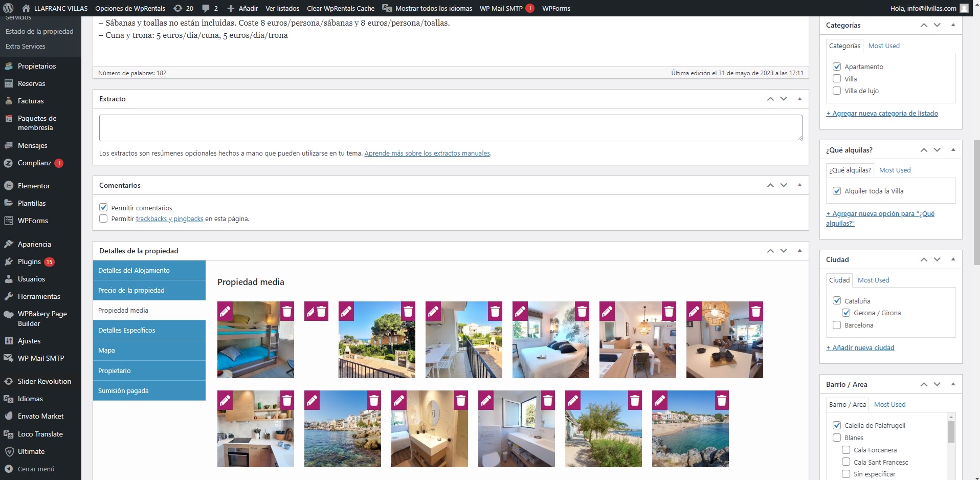This screenshot has width=980, height=480.
Task: Open the WordPress logo menu
Action: [8, 8]
